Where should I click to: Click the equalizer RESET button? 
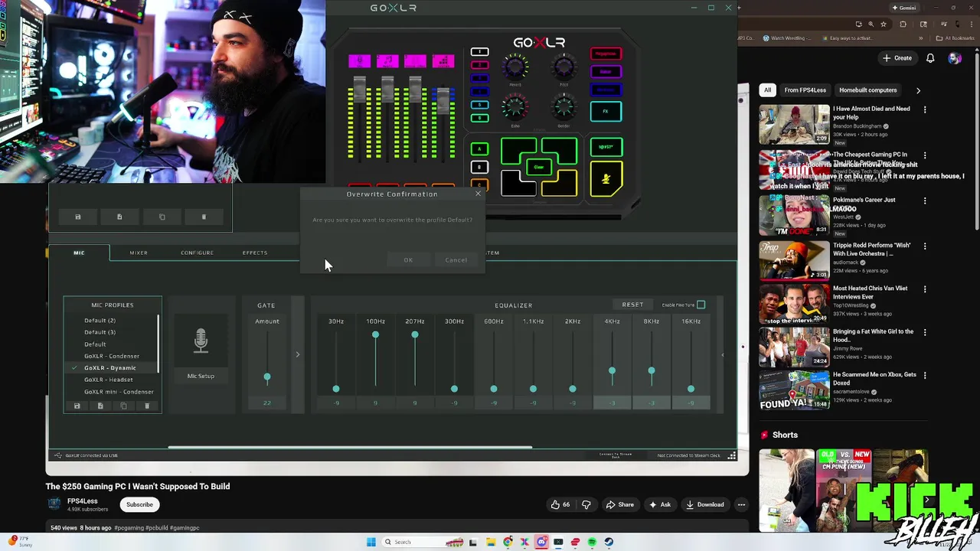coord(632,305)
